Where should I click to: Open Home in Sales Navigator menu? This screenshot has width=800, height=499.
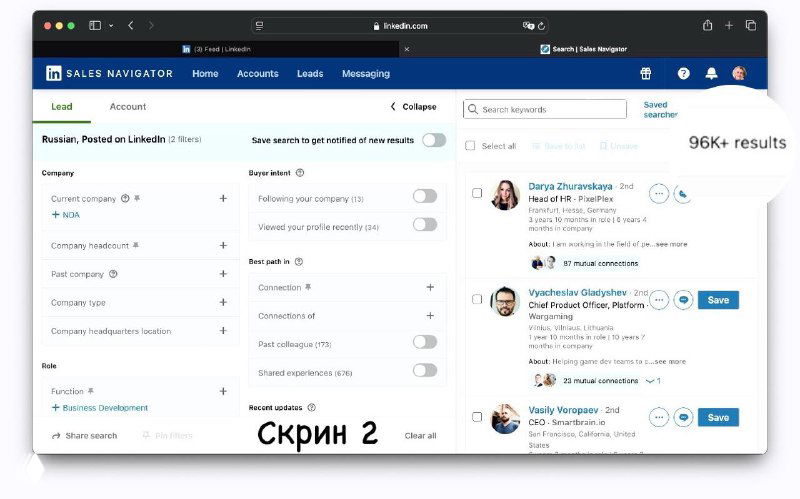(205, 73)
